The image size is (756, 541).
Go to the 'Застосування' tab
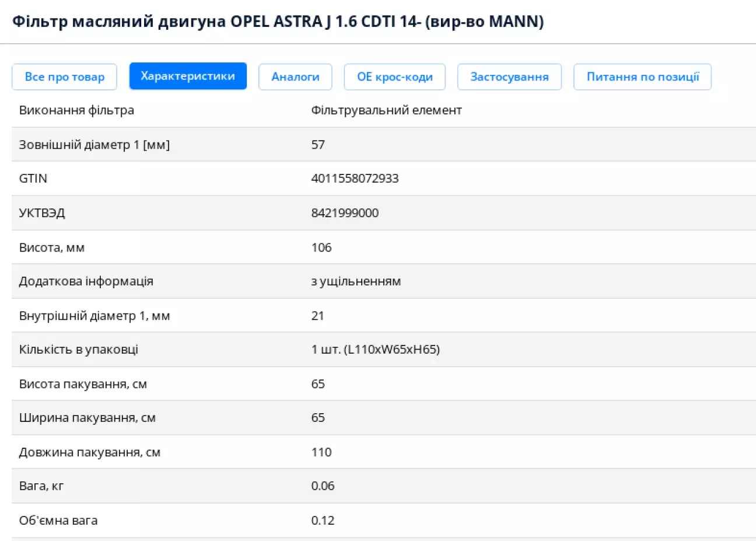(x=509, y=77)
